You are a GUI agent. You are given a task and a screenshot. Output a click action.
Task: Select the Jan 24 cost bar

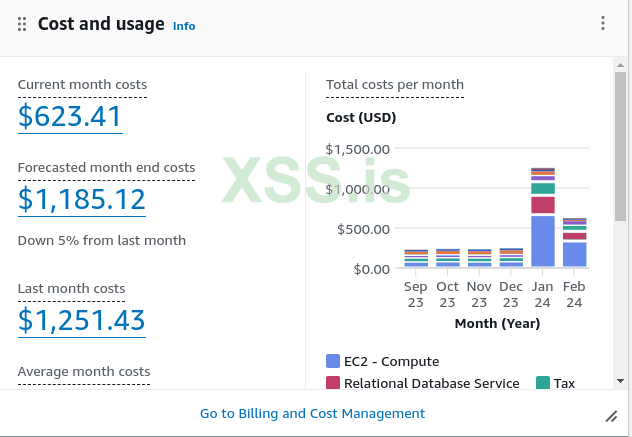point(543,218)
